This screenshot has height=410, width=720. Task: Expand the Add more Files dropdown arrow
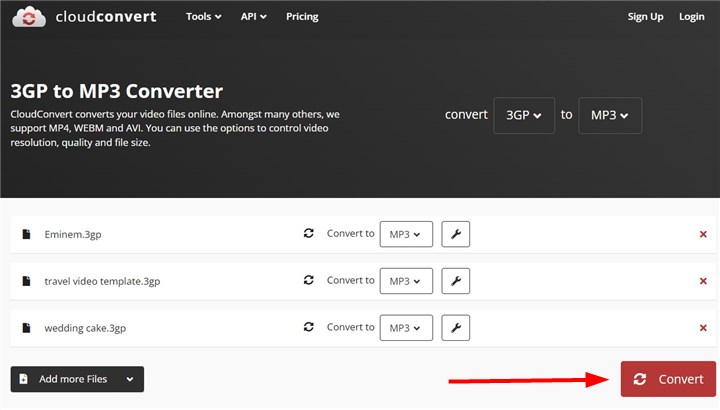(x=130, y=379)
